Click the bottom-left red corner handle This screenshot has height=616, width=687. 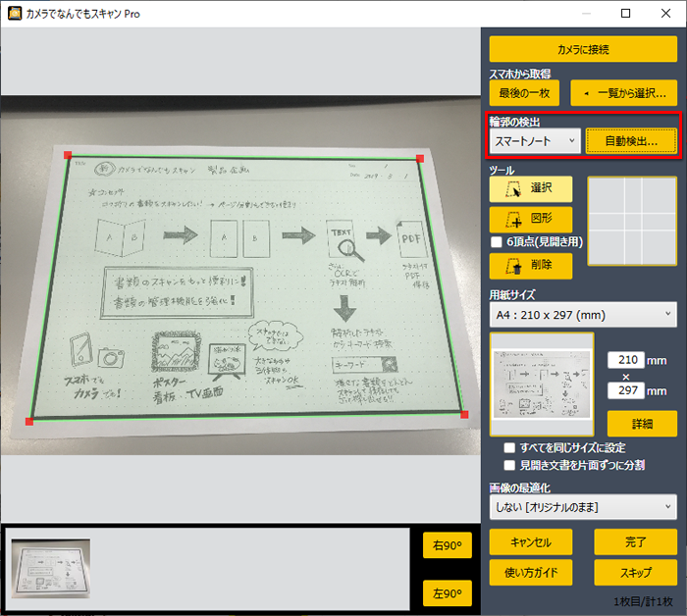pyautogui.click(x=29, y=421)
